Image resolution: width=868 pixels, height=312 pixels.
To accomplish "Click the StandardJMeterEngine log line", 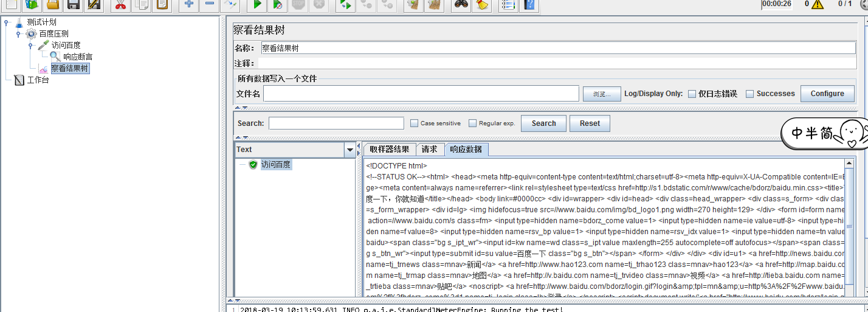I will coord(401,310).
